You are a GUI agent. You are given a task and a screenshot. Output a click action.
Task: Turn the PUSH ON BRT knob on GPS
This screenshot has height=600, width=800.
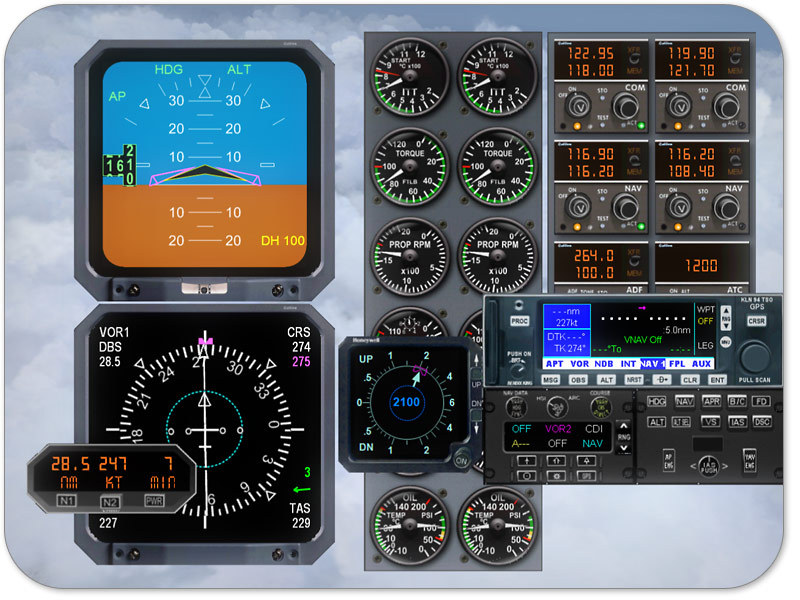(x=518, y=371)
